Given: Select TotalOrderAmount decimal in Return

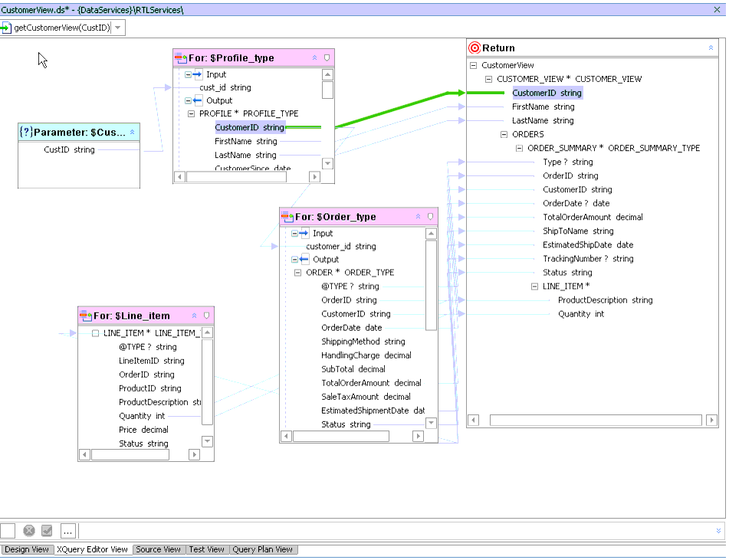Looking at the screenshot, I should coord(593,217).
